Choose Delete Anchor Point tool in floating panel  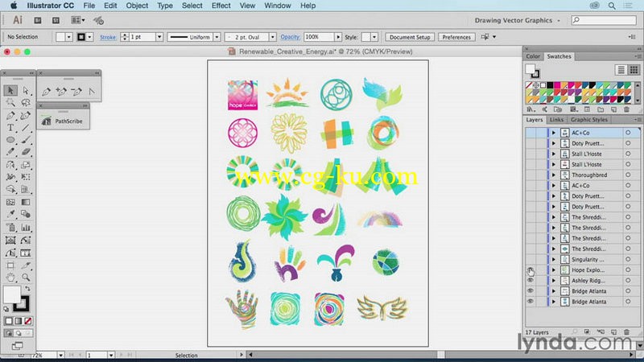[76, 92]
